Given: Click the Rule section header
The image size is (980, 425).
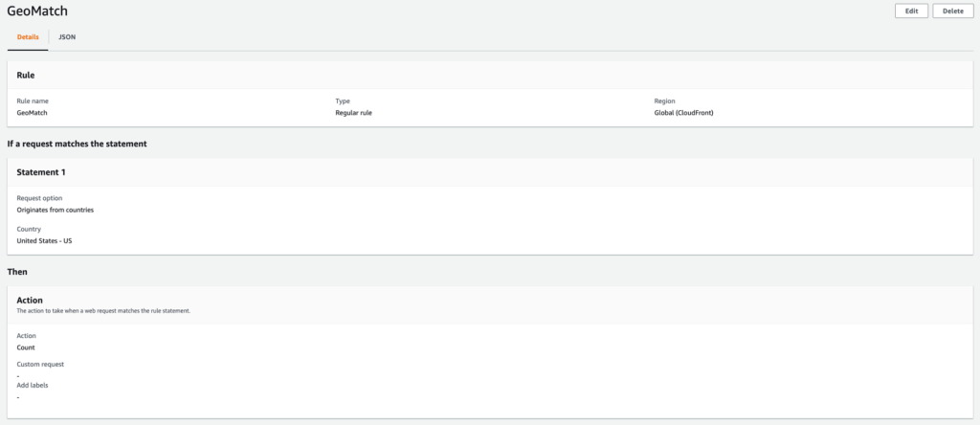Looking at the screenshot, I should click(x=26, y=75).
